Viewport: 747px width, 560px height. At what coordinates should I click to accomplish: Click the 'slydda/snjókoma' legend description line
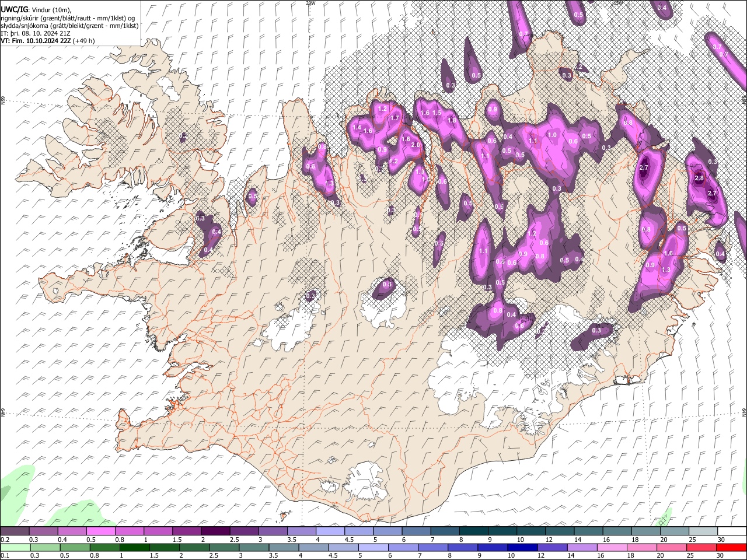click(69, 26)
